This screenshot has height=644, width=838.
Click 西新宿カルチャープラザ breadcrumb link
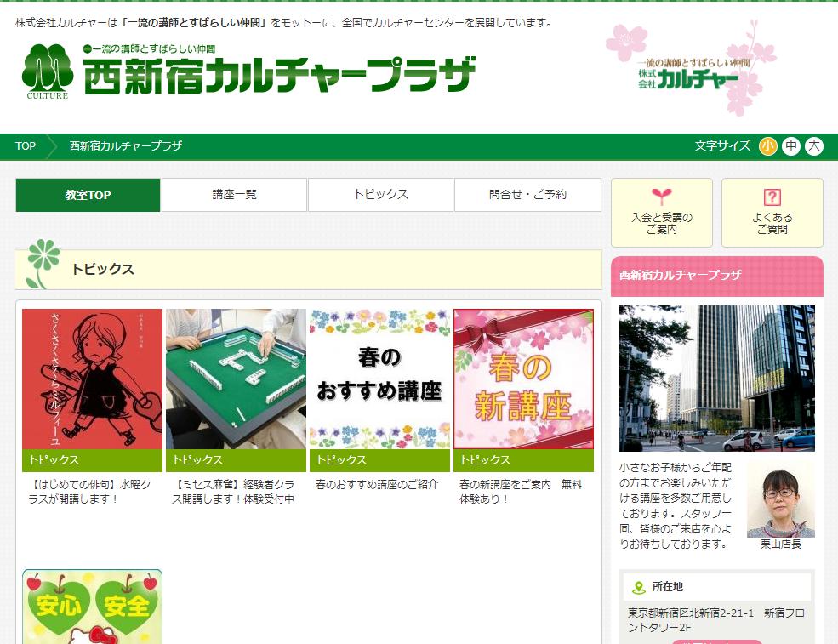[x=126, y=146]
